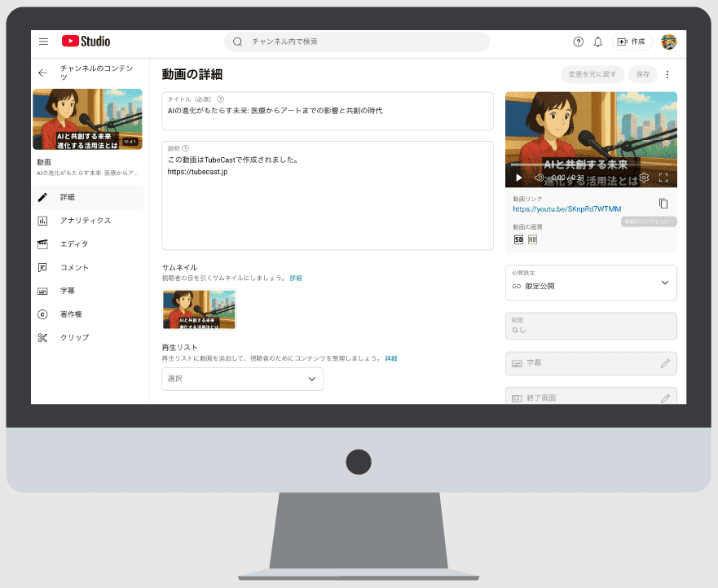
Task: Open アナリティクス from the sidebar
Action: tap(87, 220)
